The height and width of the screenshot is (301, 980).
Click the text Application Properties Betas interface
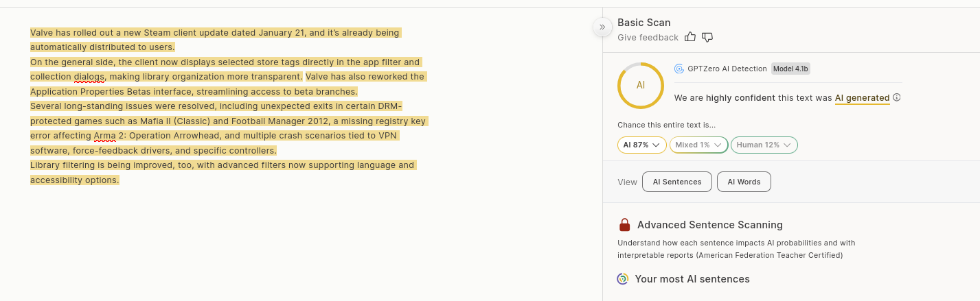pyautogui.click(x=112, y=91)
